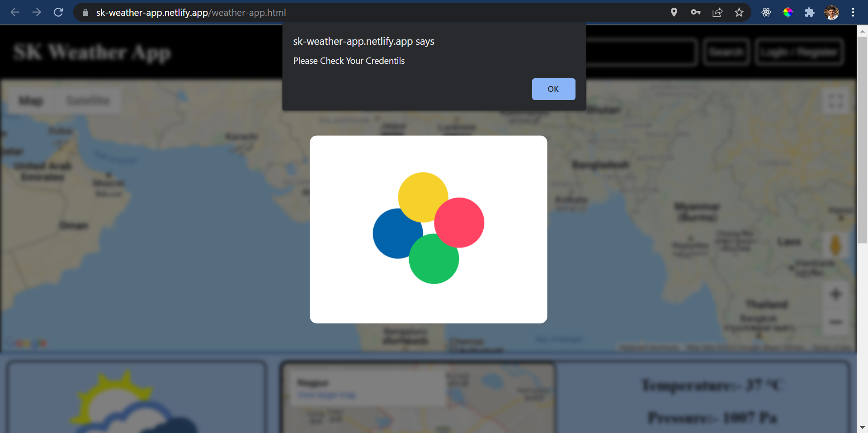Viewport: 868px width, 433px height.
Task: Click the city search input field
Action: pyautogui.click(x=641, y=52)
